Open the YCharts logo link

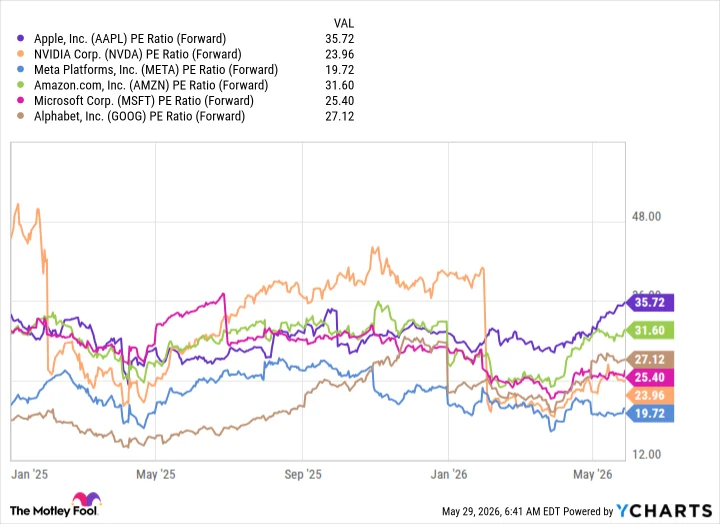(664, 511)
